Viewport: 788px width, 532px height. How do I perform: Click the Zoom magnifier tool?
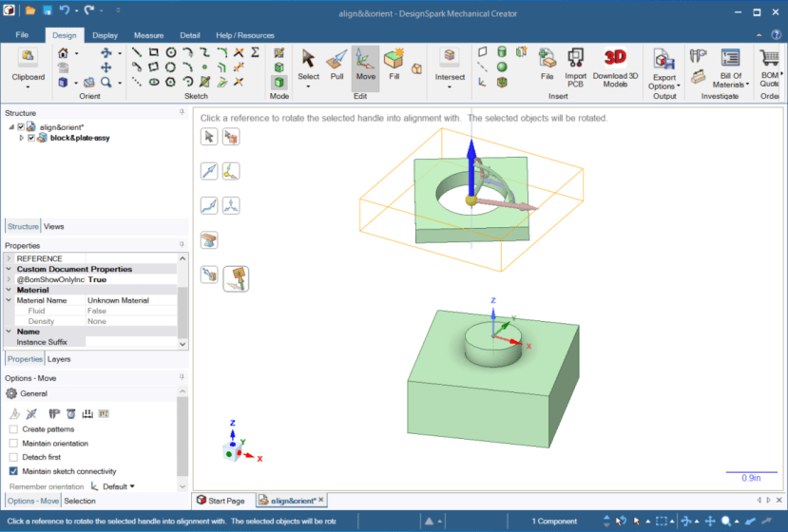(106, 82)
